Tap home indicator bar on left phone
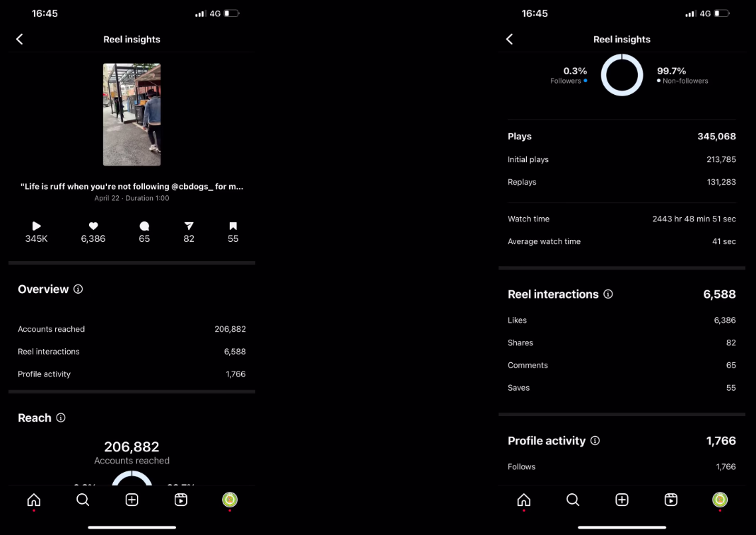756x535 pixels. tap(132, 527)
